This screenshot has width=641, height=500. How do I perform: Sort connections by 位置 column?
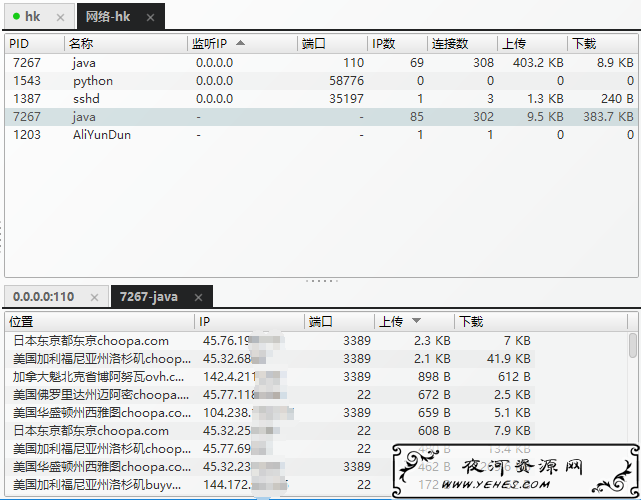tap(100, 322)
